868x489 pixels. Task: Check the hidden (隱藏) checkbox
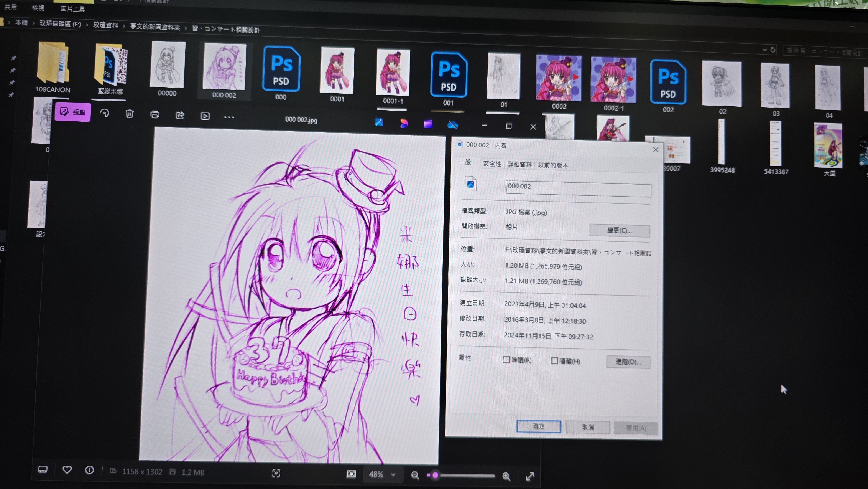[554, 360]
